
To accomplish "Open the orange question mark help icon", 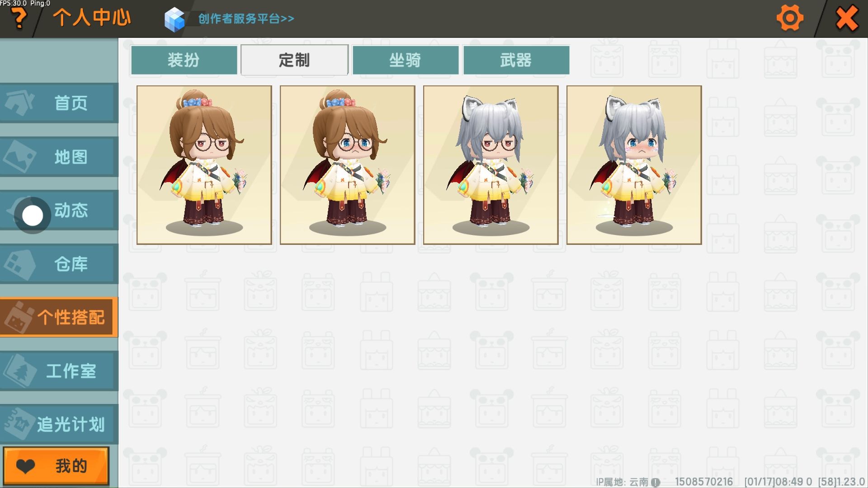I will pyautogui.click(x=19, y=19).
